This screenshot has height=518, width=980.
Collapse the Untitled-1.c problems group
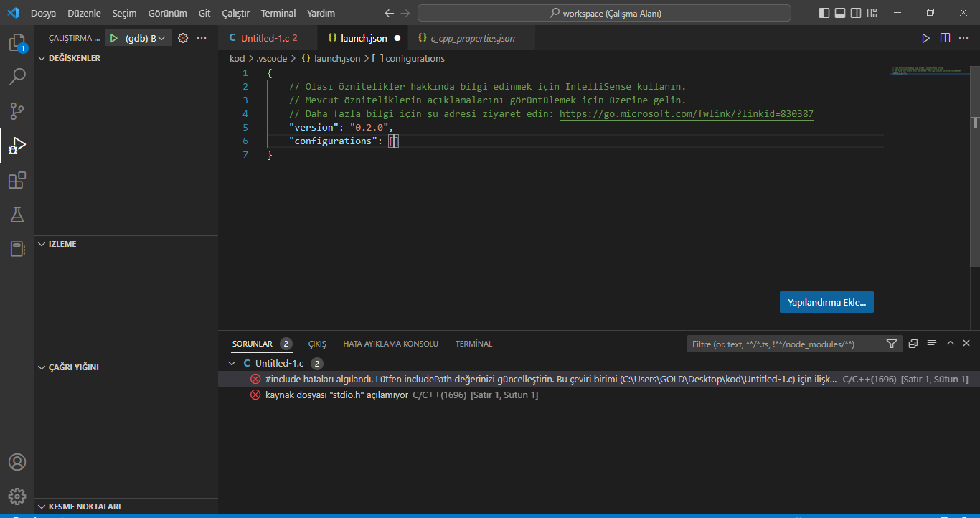[232, 364]
